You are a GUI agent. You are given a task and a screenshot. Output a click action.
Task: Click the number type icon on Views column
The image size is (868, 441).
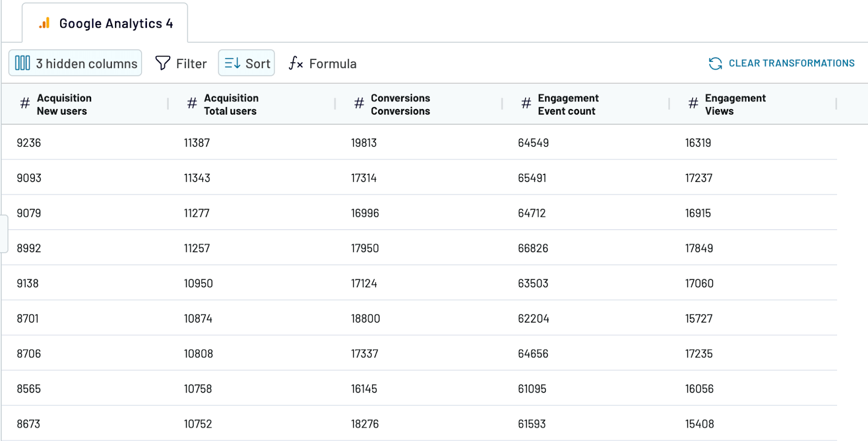click(693, 103)
